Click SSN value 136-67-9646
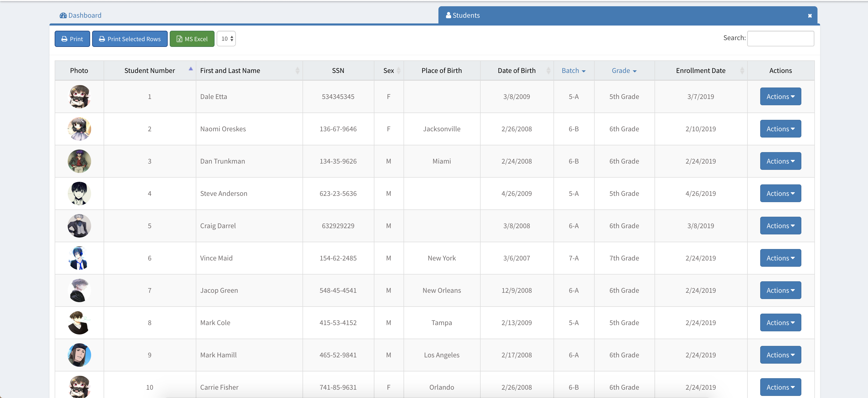Viewport: 868px width, 398px height. 338,129
